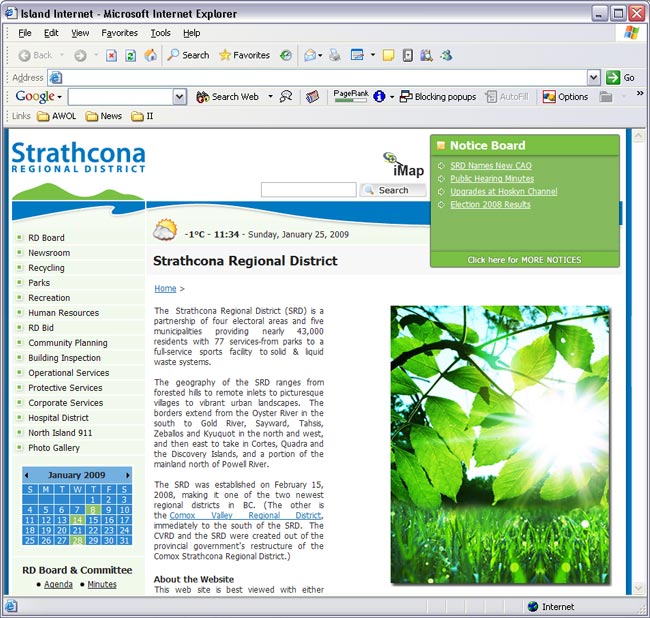Click the Stop toolbar icon
Image resolution: width=650 pixels, height=618 pixels.
pos(111,55)
